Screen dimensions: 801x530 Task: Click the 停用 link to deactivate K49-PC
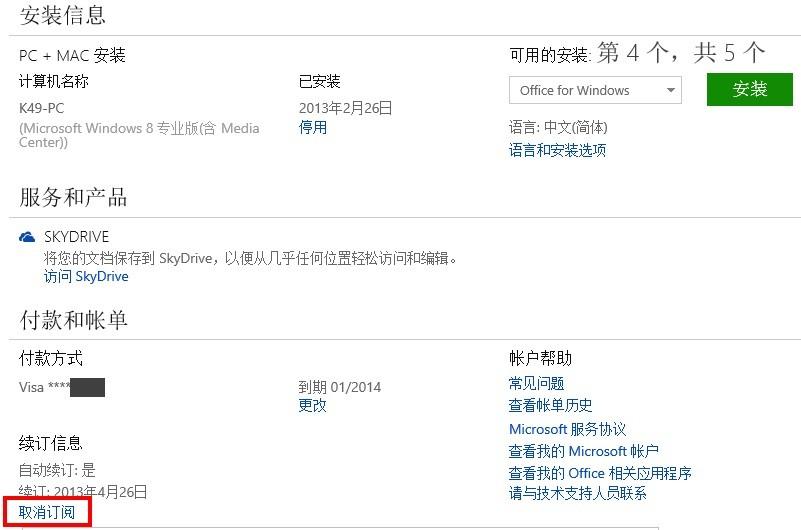(x=313, y=127)
